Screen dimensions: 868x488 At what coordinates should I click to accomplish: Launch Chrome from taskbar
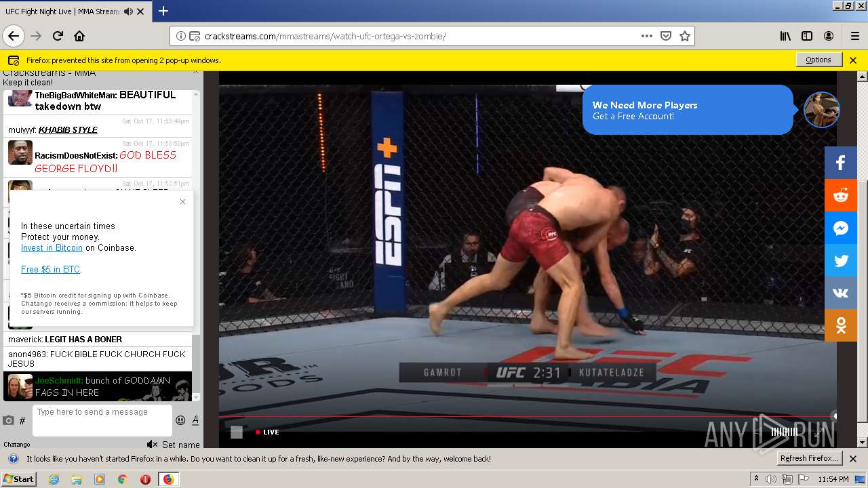click(122, 479)
